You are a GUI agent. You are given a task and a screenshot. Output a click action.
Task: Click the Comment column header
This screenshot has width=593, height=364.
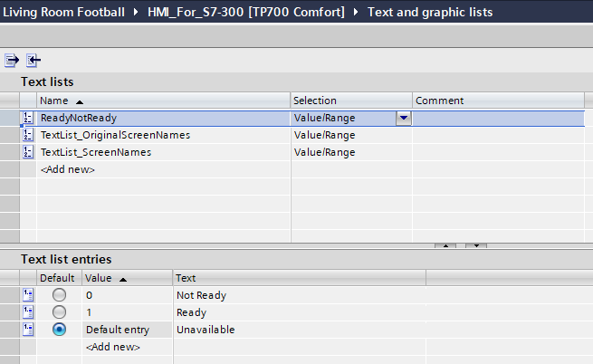498,101
